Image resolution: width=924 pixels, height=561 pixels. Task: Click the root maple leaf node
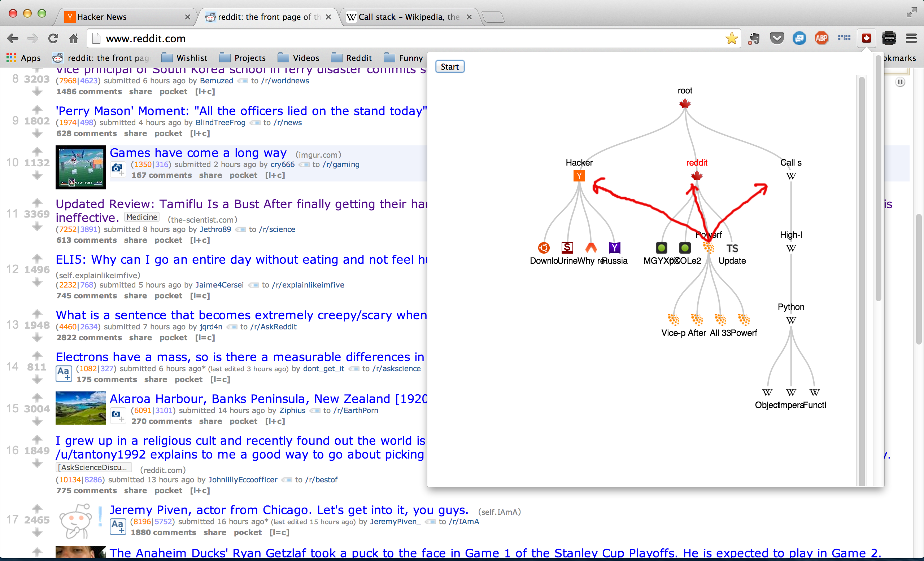click(x=685, y=104)
